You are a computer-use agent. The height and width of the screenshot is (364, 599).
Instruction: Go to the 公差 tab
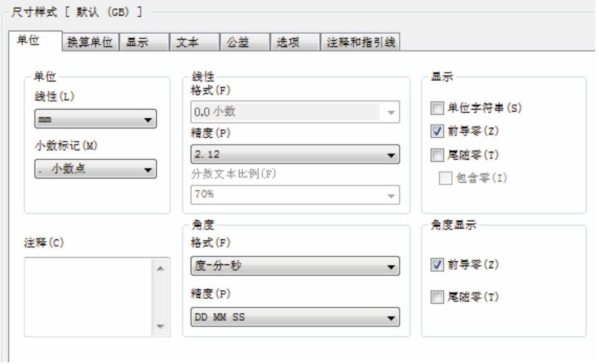tap(245, 42)
